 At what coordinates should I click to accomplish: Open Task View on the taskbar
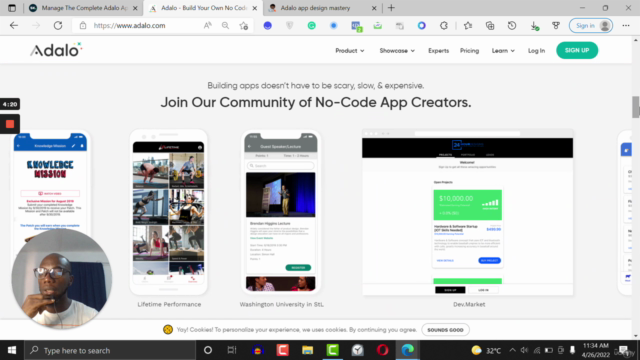pos(232,350)
